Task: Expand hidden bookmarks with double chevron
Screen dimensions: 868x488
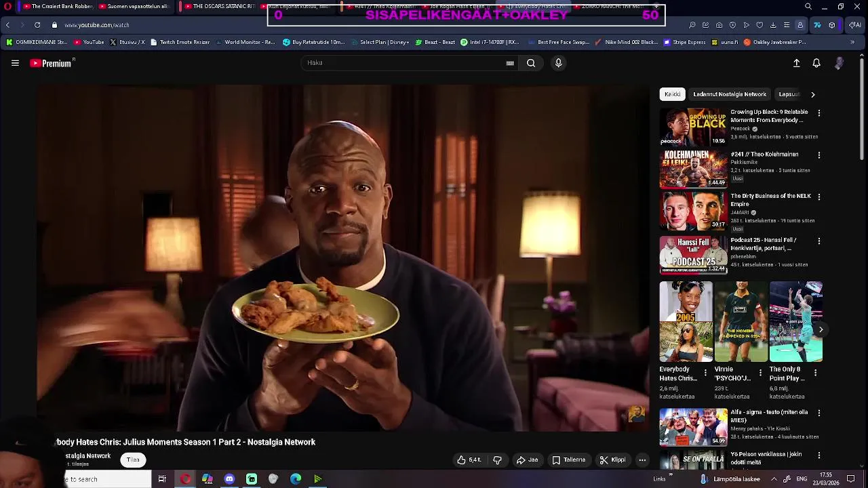Action: tap(852, 42)
